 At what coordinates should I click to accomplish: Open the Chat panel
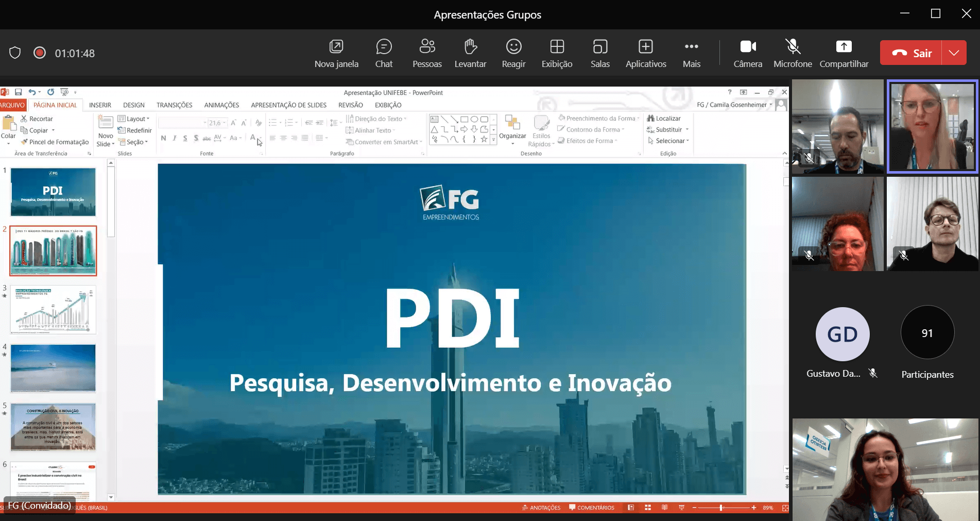click(x=384, y=53)
